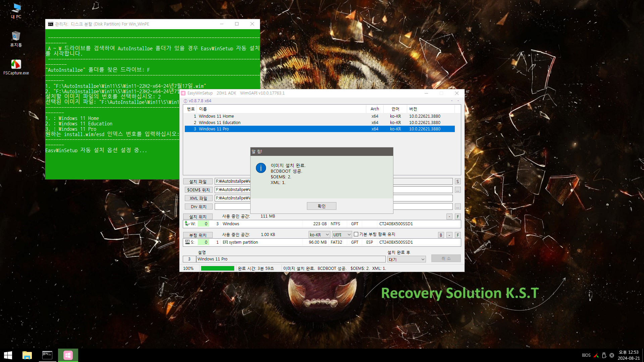Click the 완료 시간: 3분 59초 status text
This screenshot has width=644, height=362.
coord(256,268)
